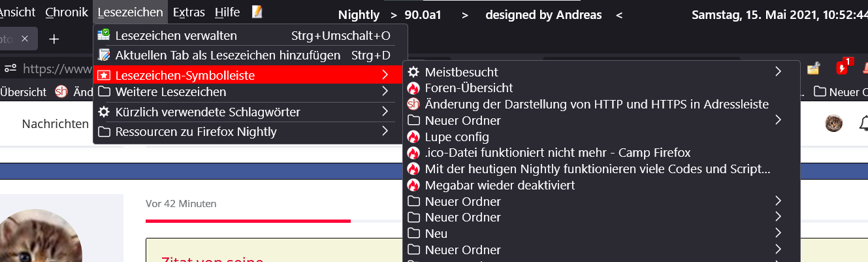868x262 pixels.
Task: Expand Kürzlich verwendete Schlagwörter submenu
Action: tap(385, 112)
